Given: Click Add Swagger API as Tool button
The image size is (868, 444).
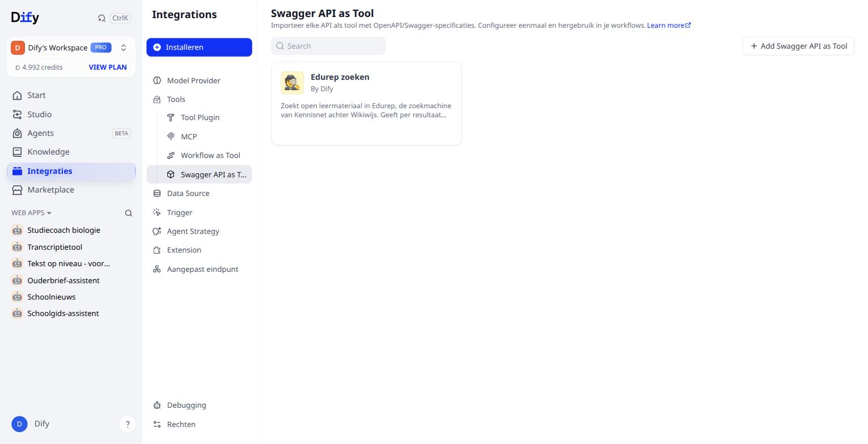Looking at the screenshot, I should 798,46.
